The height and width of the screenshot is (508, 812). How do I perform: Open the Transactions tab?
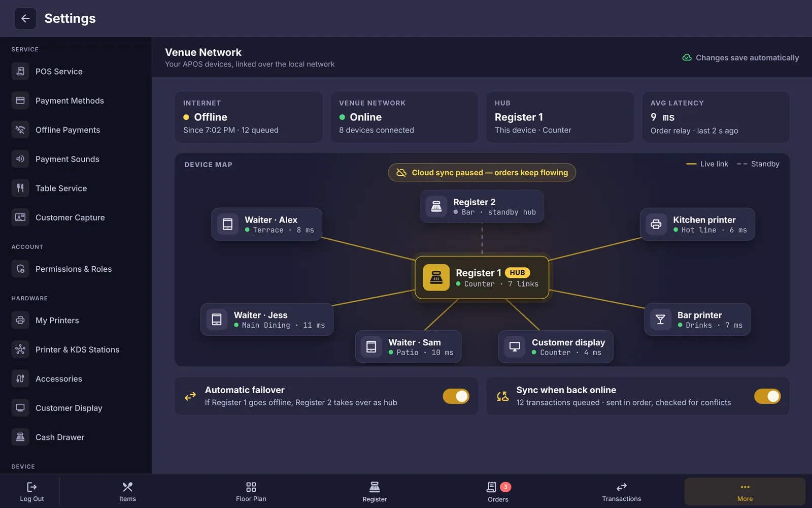622,492
